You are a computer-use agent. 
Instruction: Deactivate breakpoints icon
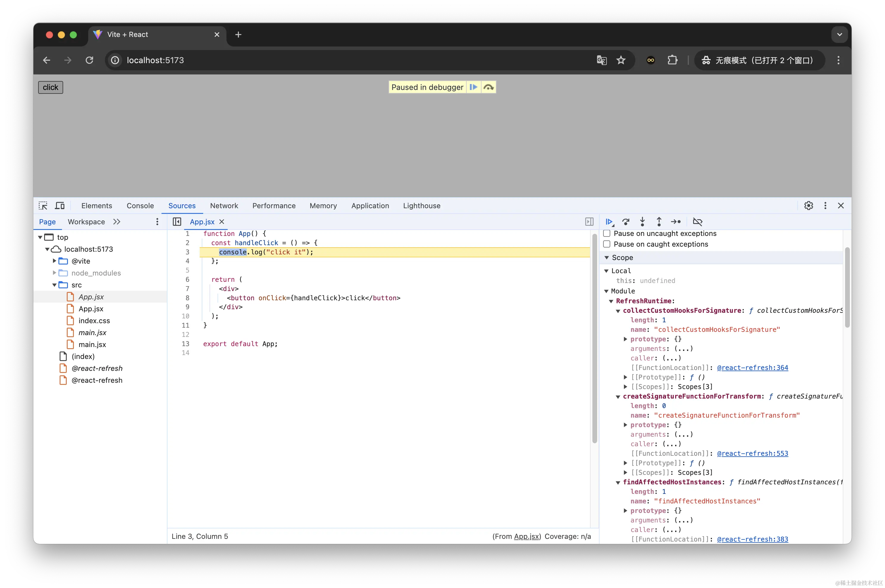[x=697, y=222]
